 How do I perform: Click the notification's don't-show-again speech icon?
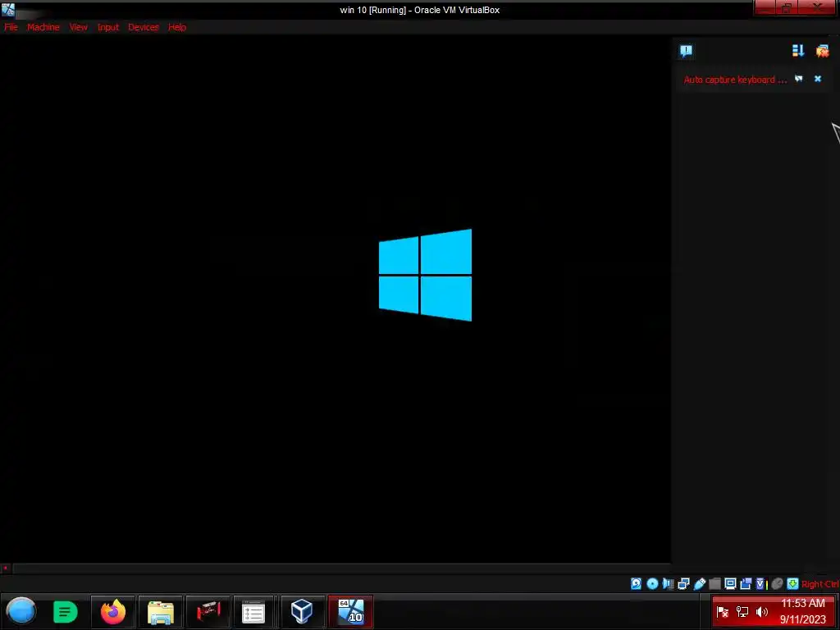(799, 79)
